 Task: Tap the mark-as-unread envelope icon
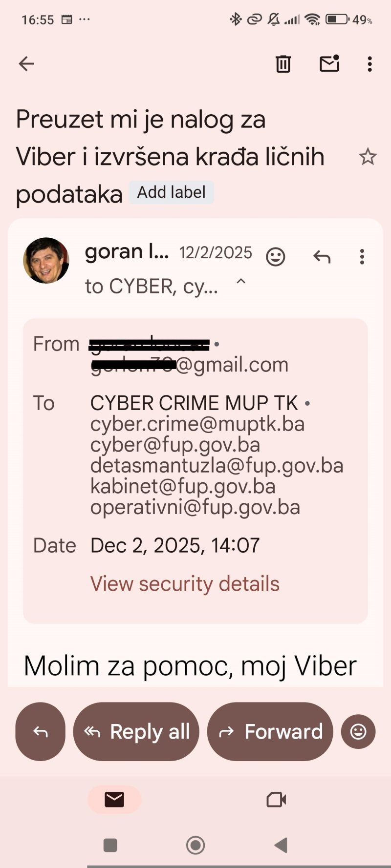click(x=329, y=64)
